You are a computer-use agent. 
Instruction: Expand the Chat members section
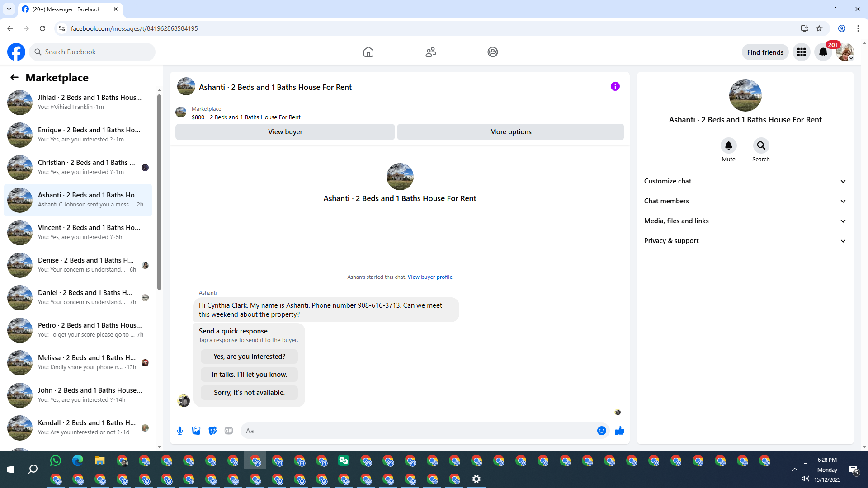point(745,201)
